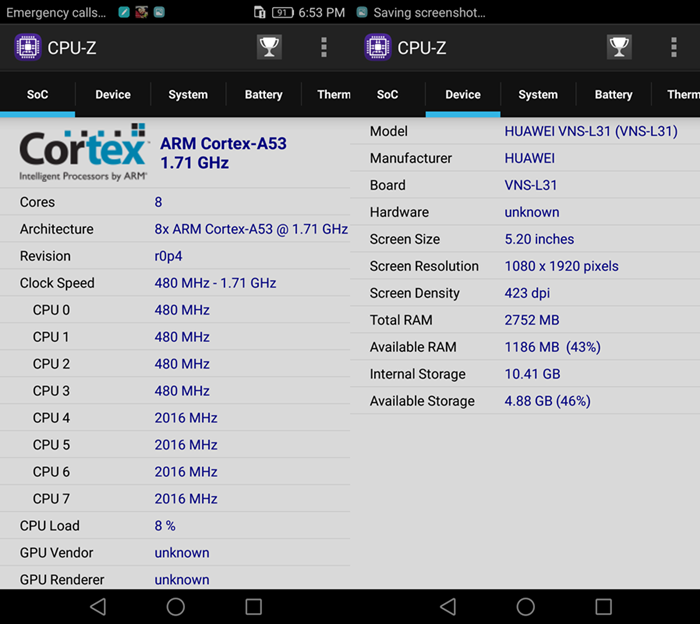Tap the CPU Load value '8 %'
700x624 pixels.
(165, 526)
